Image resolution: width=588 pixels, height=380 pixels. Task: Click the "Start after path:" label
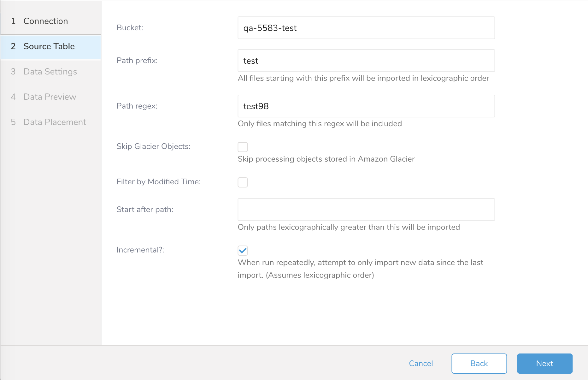[145, 210]
